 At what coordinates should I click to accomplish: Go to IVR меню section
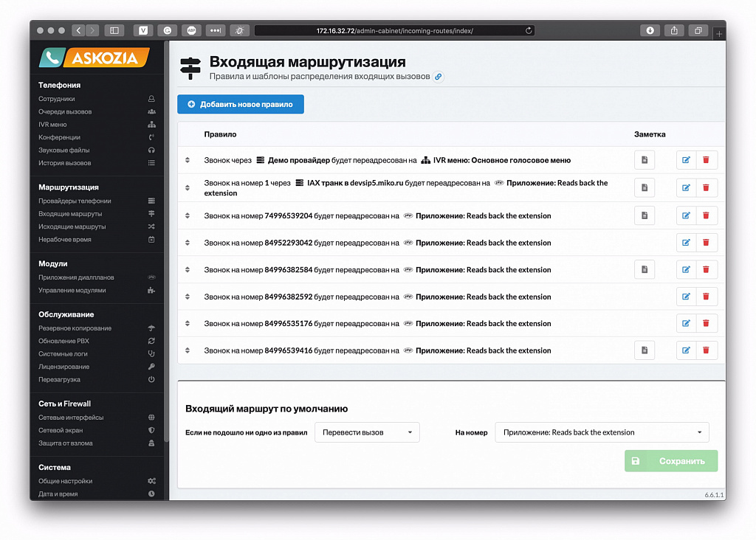pyautogui.click(x=97, y=124)
